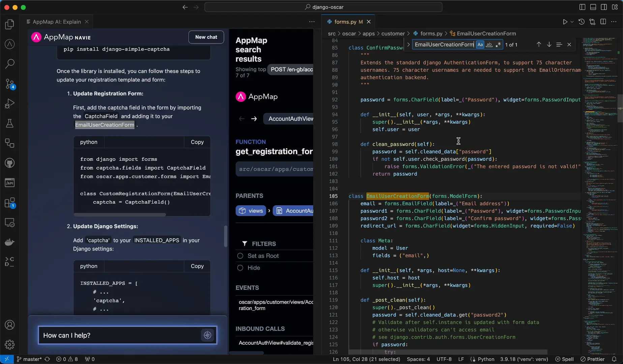The width and height of the screenshot is (623, 364).
Task: Close the find widget
Action: [x=569, y=44]
